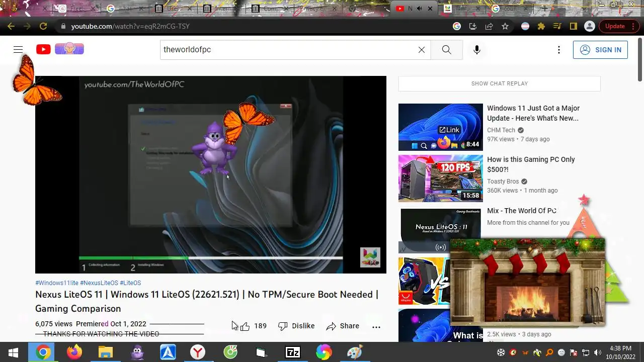Open BonziBuddy purple gorilla taskbar icon
Image resolution: width=644 pixels, height=362 pixels.
coord(137,352)
